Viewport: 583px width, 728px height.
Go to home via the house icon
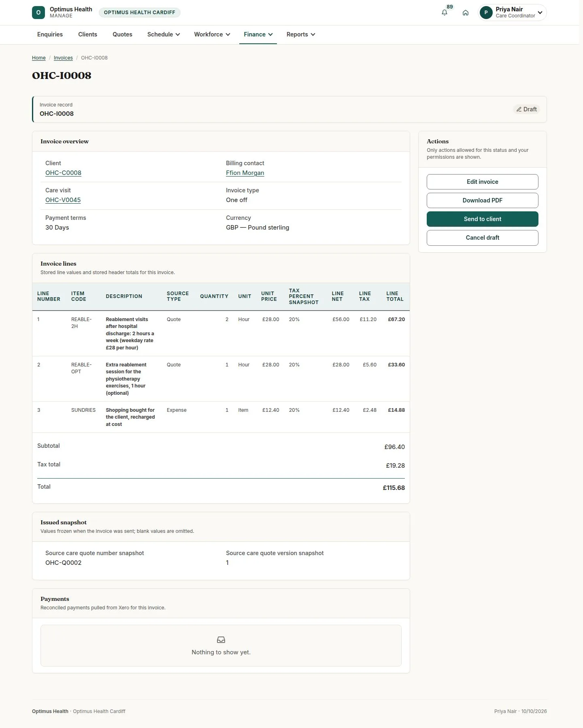pyautogui.click(x=466, y=13)
